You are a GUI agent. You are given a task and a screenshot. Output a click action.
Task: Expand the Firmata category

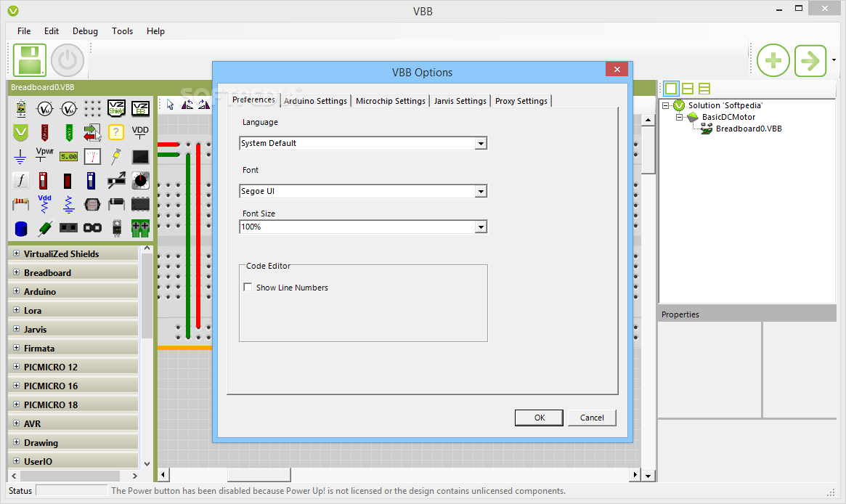point(16,348)
